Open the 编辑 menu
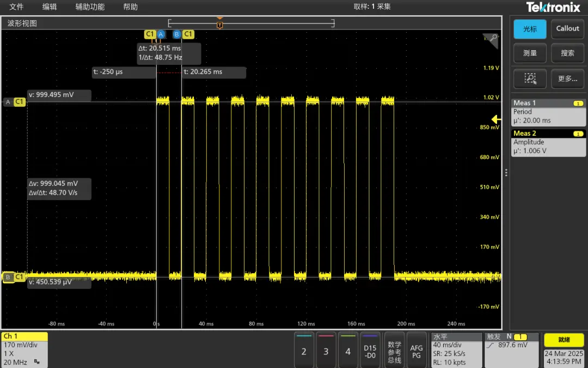The height and width of the screenshot is (368, 588). click(50, 7)
